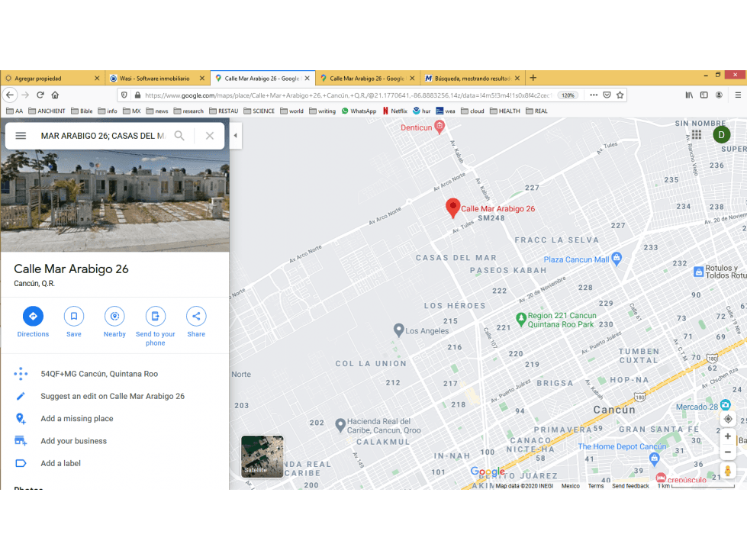Click the search magnifier in Maps box
The height and width of the screenshot is (560, 747).
[179, 136]
